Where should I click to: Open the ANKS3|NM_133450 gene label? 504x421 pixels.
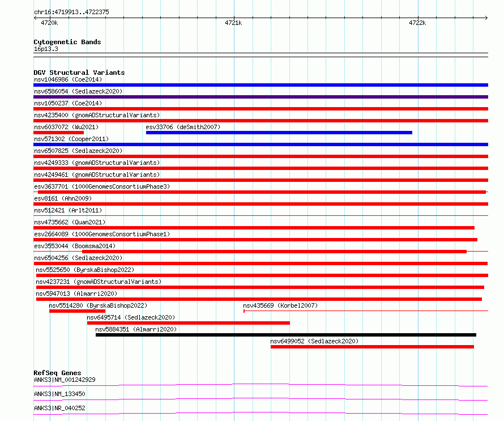tap(59, 394)
